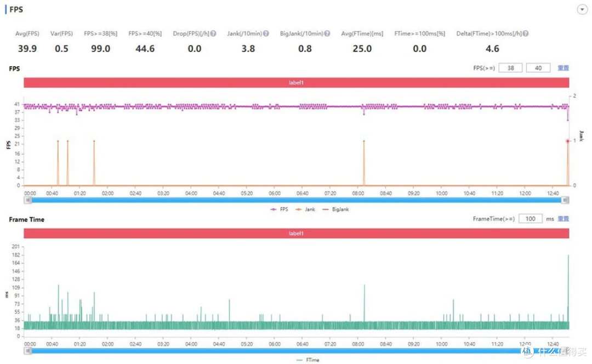Click the blue FPS chart zoom range bar
Screen dimensions: 592x364
pyautogui.click(x=297, y=200)
